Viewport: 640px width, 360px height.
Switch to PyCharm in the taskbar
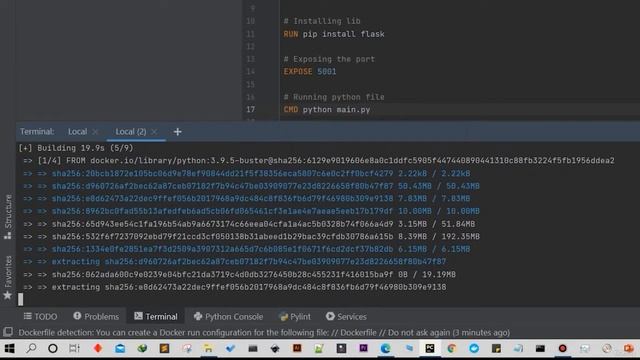point(430,349)
